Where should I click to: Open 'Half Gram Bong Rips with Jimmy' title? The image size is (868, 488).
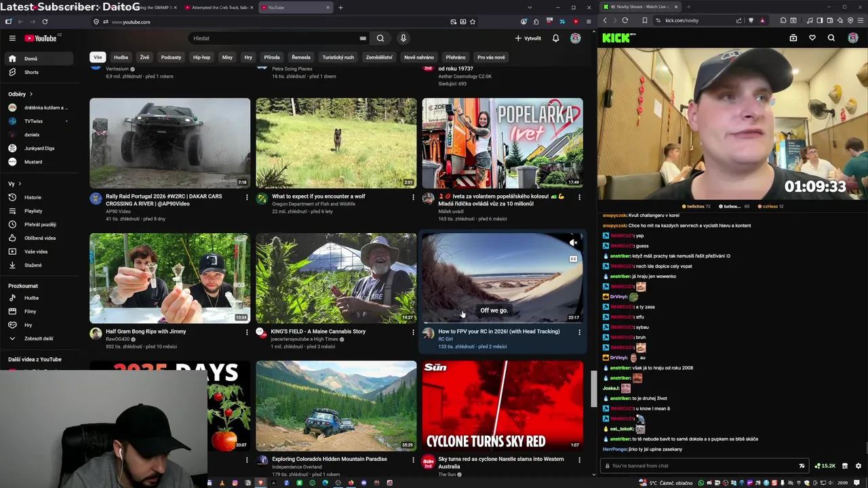(146, 331)
